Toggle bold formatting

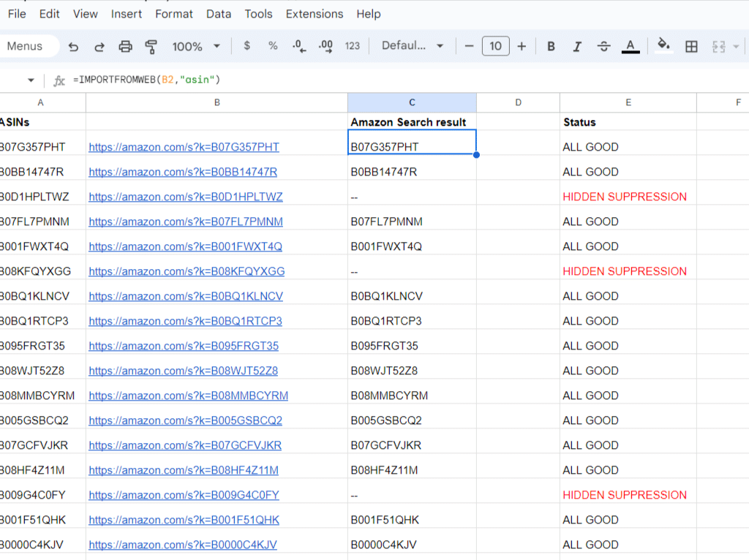(x=551, y=46)
